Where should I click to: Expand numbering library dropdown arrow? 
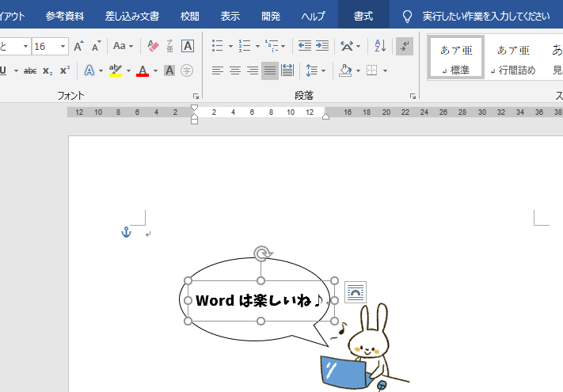257,46
